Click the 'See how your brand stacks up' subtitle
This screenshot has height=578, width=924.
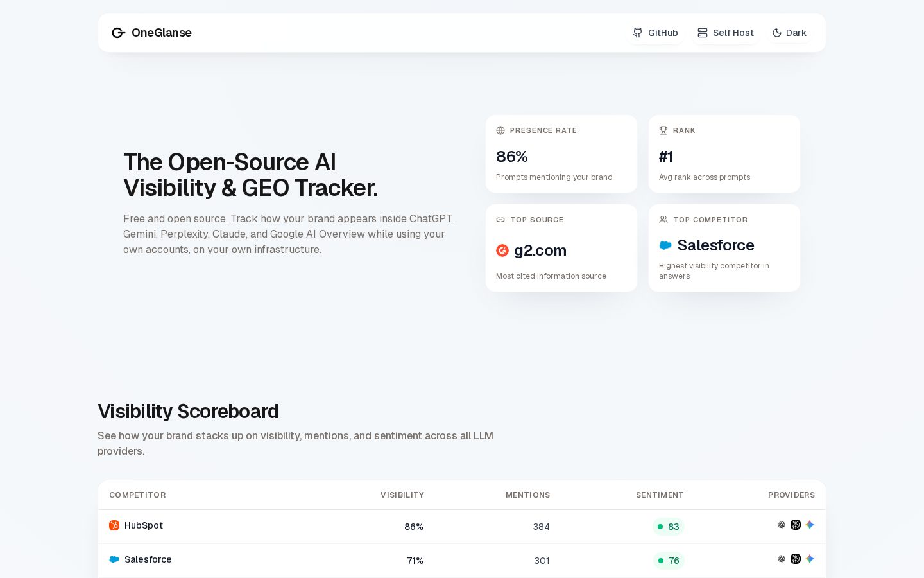pyautogui.click(x=295, y=443)
